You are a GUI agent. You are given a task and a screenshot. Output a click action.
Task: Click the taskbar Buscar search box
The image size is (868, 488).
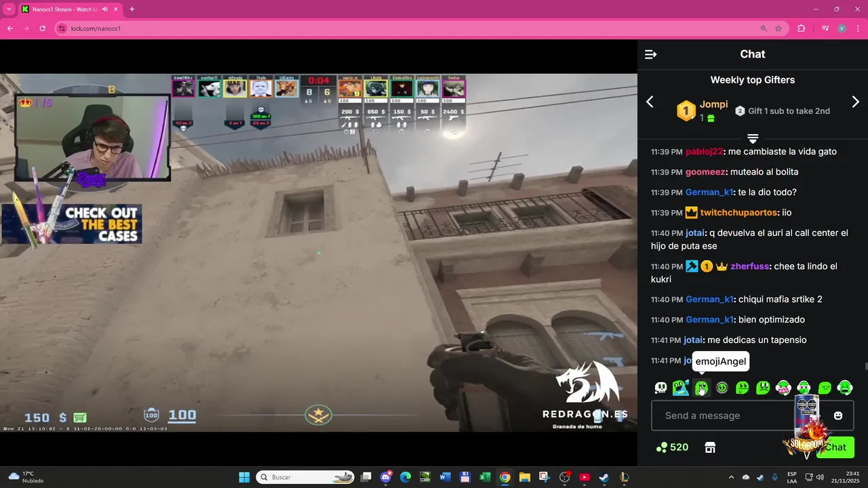pos(305,477)
